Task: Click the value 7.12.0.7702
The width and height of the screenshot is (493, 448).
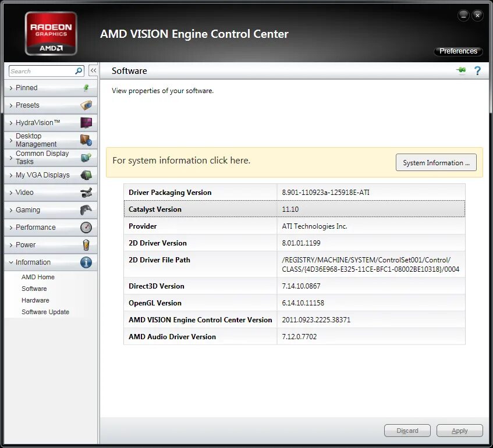Action: (x=299, y=337)
